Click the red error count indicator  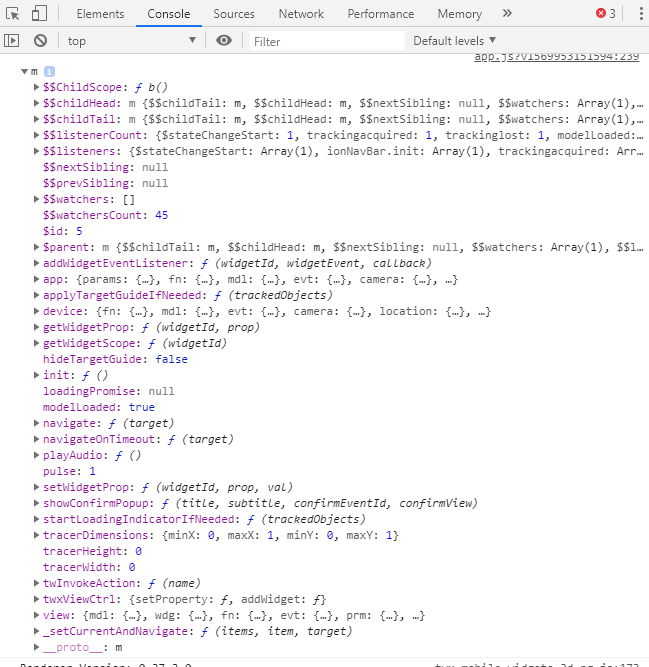[x=606, y=13]
